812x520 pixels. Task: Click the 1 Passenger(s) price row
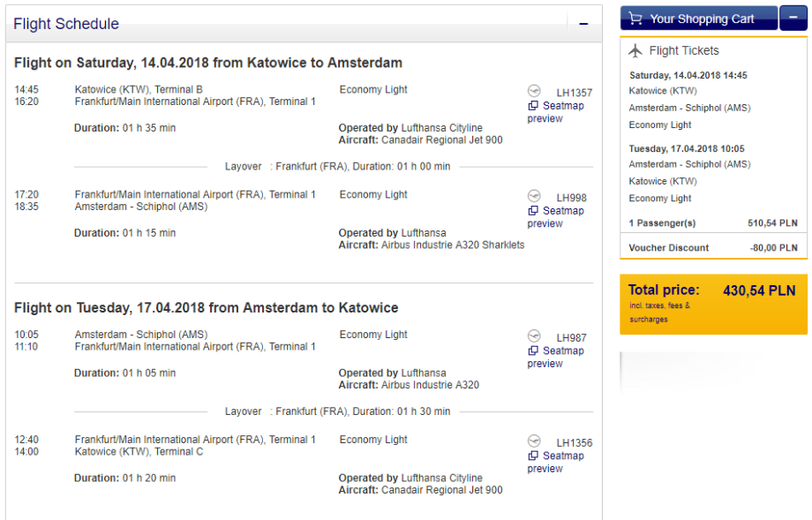713,223
